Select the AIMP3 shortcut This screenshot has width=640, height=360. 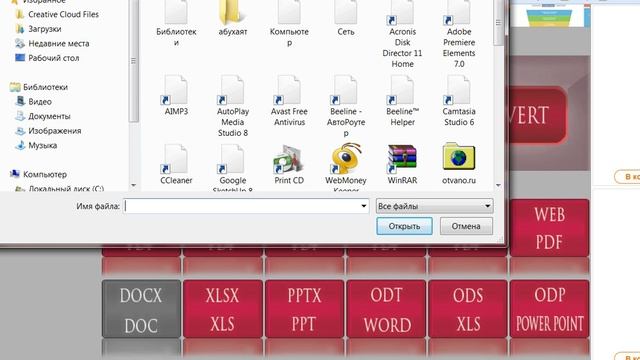coord(176,96)
